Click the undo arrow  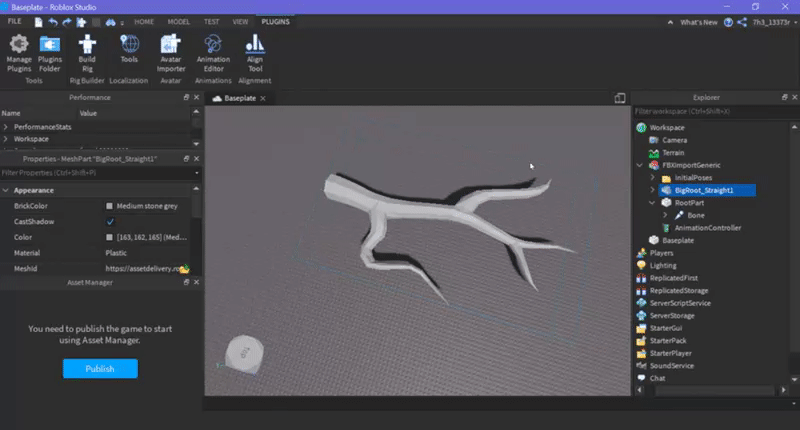(53, 22)
